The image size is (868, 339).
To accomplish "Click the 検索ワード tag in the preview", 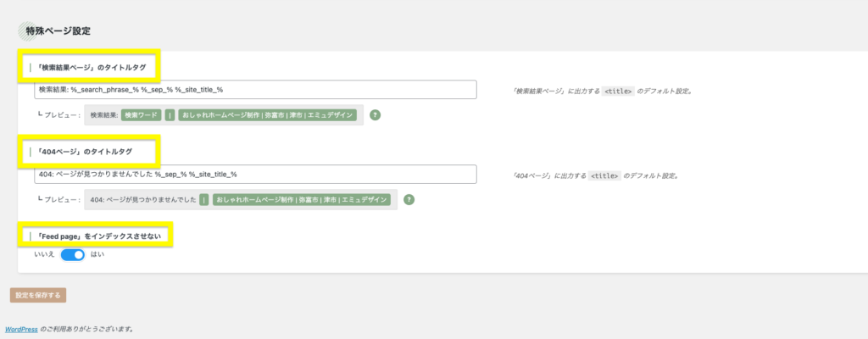I will 141,114.
